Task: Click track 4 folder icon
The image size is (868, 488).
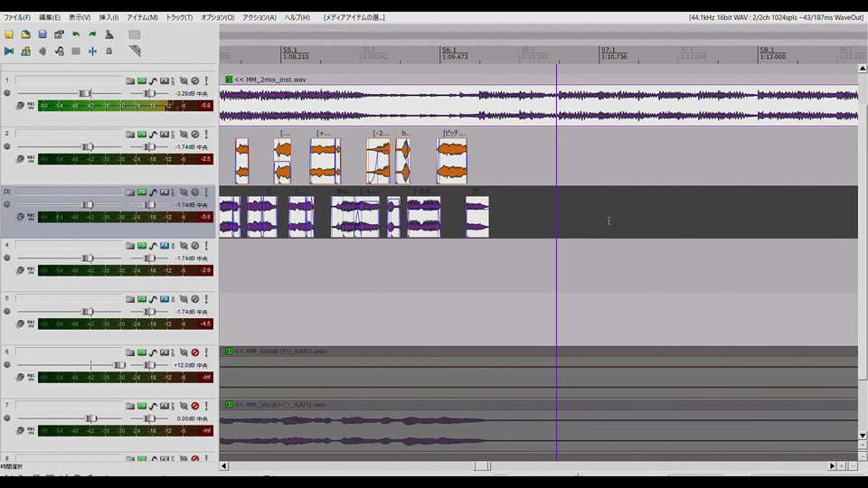Action: (130, 246)
